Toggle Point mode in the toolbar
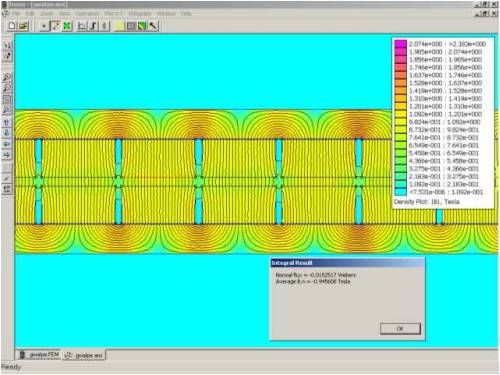Image resolution: width=500 pixels, height=375 pixels. [44, 26]
